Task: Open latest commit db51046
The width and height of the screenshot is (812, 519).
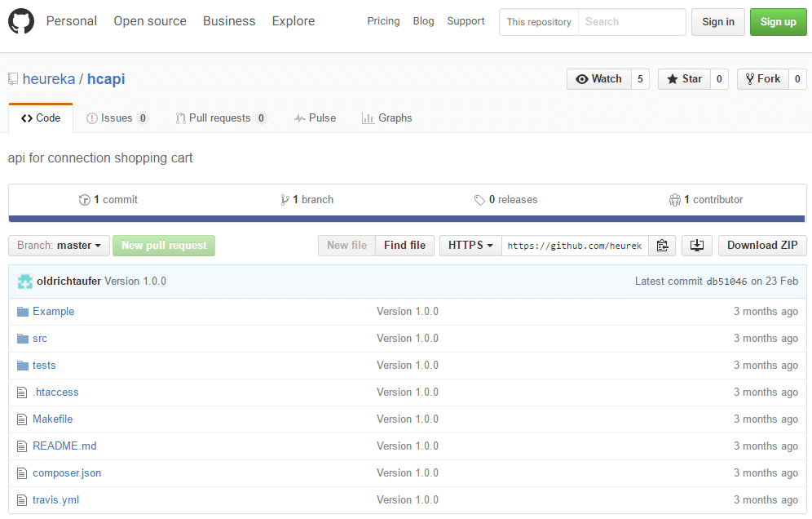Action: tap(726, 282)
